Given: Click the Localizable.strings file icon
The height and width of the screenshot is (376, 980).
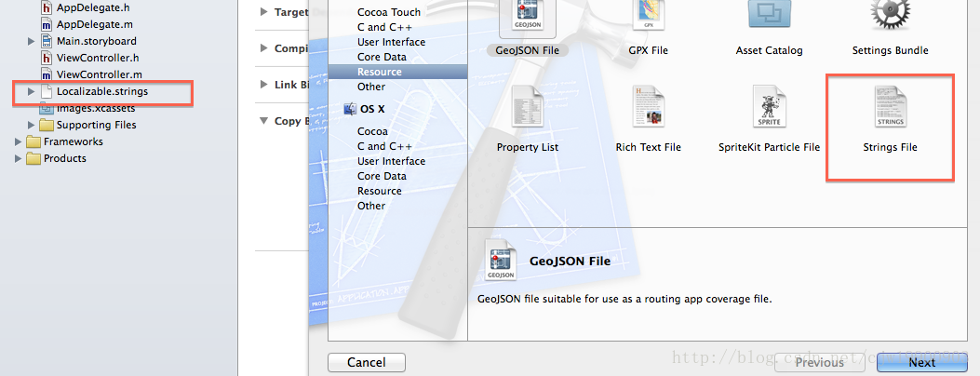Looking at the screenshot, I should tap(46, 92).
